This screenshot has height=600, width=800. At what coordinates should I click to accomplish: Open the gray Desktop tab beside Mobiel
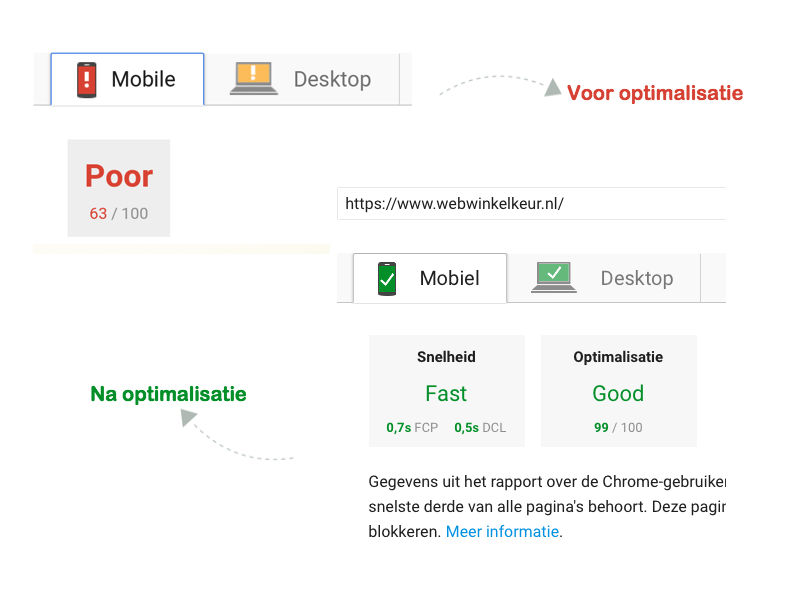(636, 278)
